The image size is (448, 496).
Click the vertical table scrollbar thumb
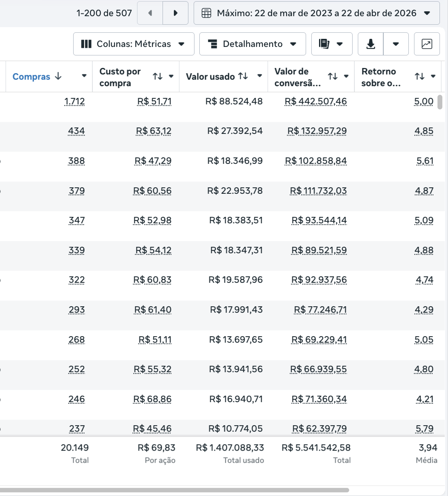pos(440,102)
